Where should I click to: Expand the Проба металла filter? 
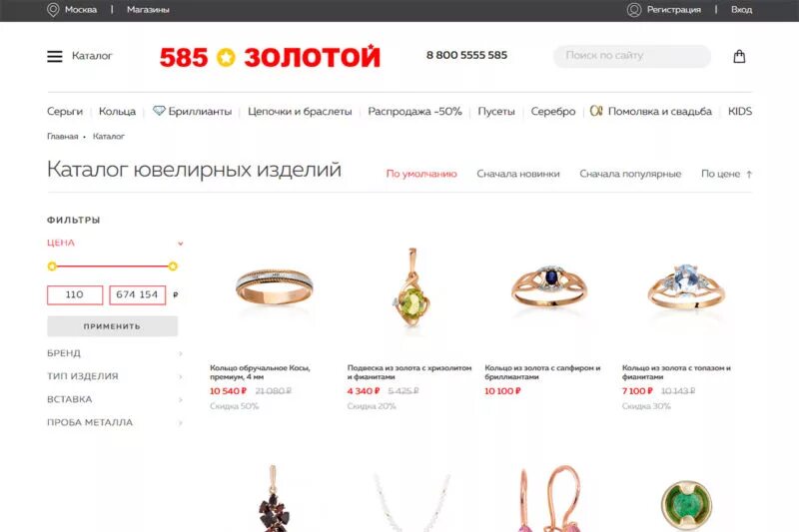coord(181,422)
